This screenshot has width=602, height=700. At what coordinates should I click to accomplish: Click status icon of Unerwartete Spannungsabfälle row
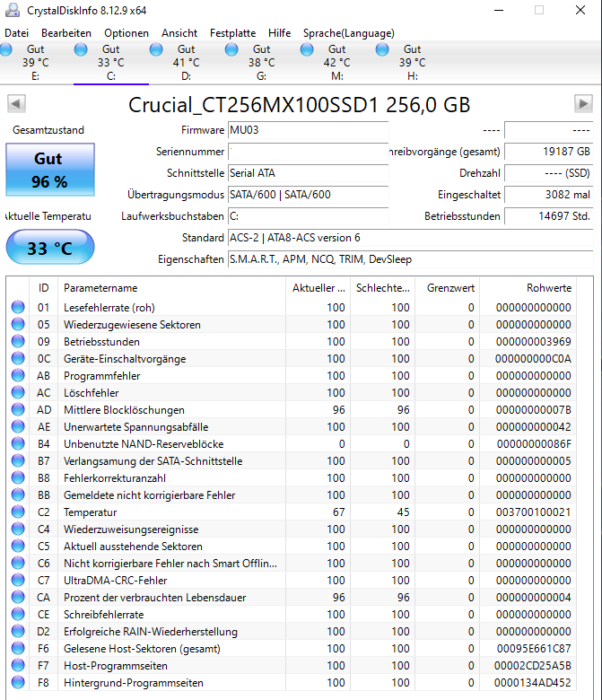coord(18,426)
